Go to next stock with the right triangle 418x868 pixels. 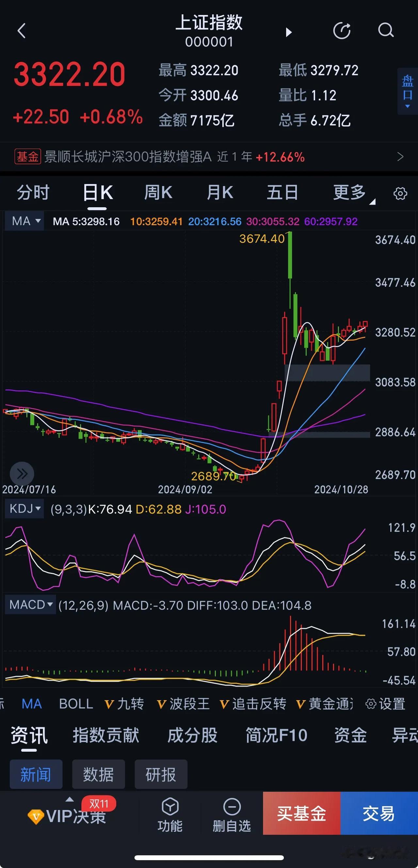coord(288,32)
